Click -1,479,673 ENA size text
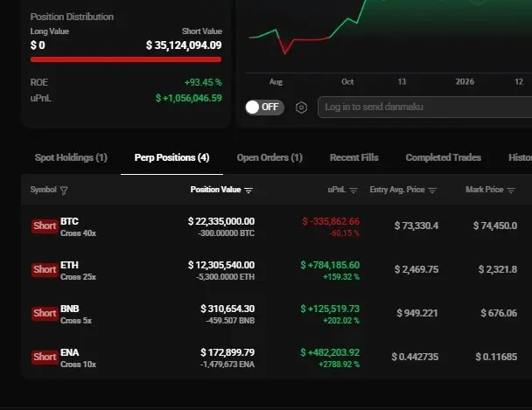The image size is (532, 410). point(227,365)
